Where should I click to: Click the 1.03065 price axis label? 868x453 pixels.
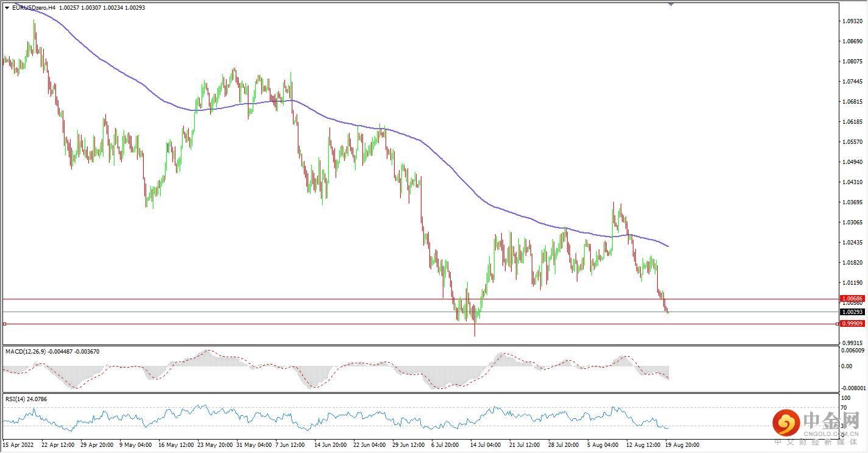[x=852, y=222]
